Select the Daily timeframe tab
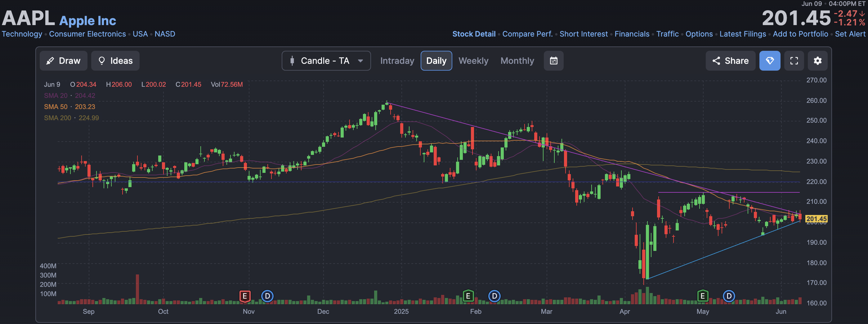Image resolution: width=868 pixels, height=324 pixels. click(436, 61)
